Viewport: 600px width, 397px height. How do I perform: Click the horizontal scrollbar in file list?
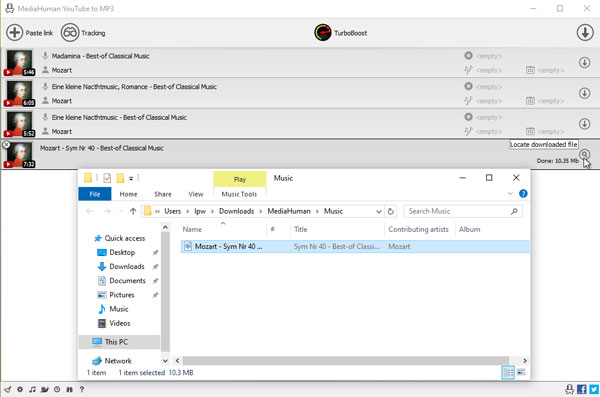(346, 361)
